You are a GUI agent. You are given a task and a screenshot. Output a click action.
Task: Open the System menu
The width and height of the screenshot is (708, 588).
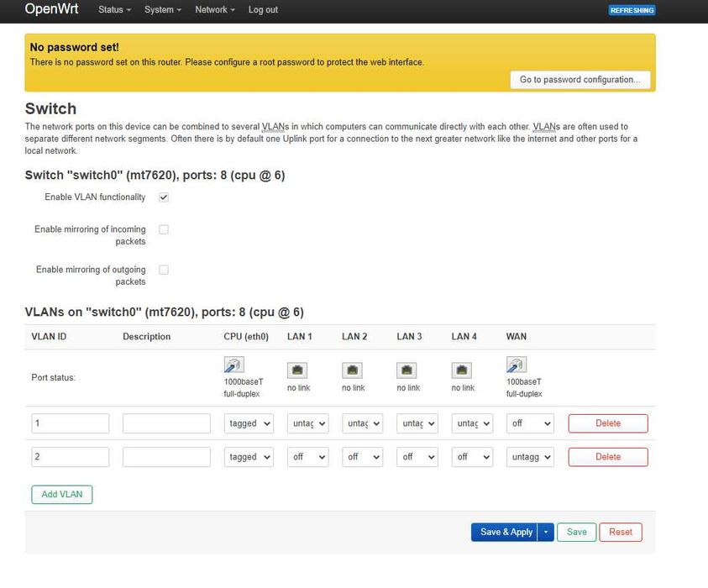[x=163, y=9]
